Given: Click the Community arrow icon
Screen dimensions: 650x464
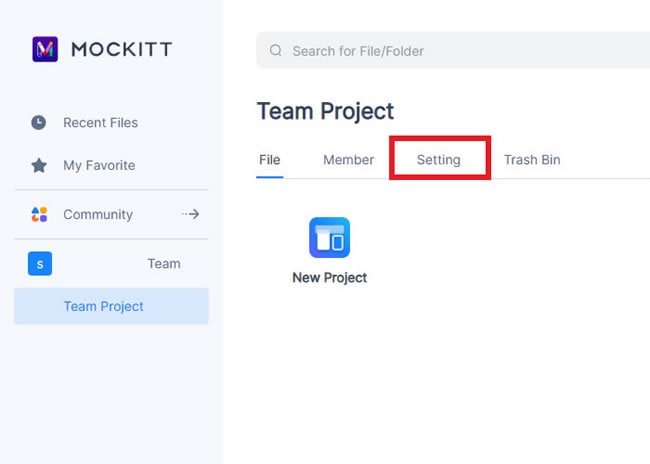Looking at the screenshot, I should [190, 214].
